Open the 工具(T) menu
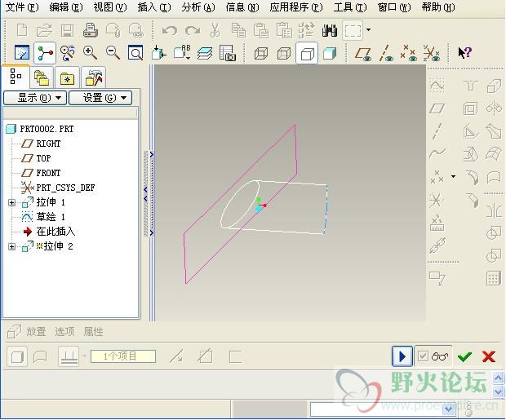The height and width of the screenshot is (420, 506). (350, 7)
